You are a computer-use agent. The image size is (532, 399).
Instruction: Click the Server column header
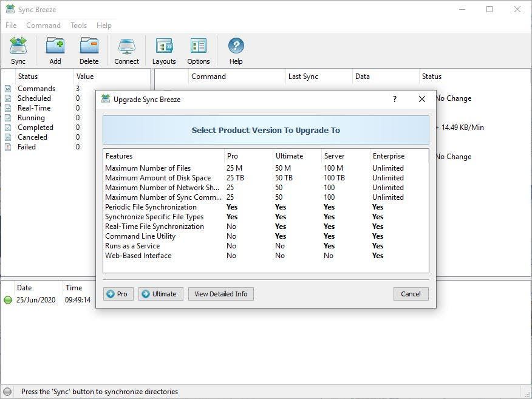click(x=346, y=156)
